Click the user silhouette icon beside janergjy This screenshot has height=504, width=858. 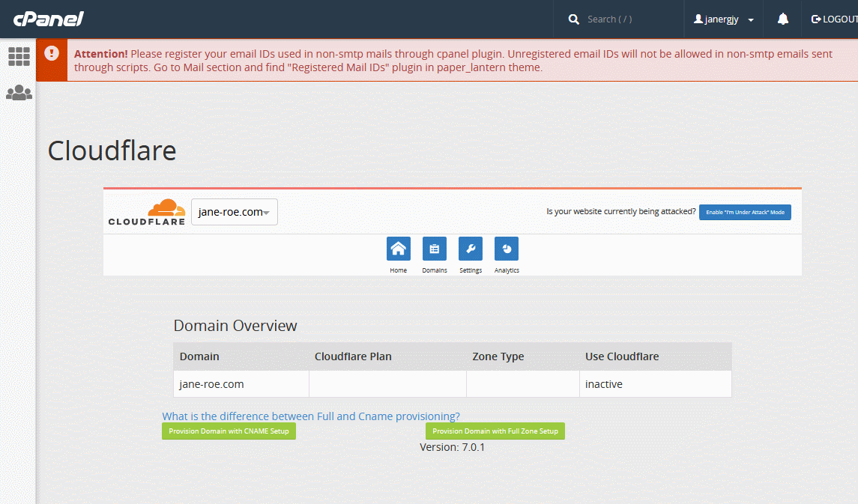(x=698, y=19)
